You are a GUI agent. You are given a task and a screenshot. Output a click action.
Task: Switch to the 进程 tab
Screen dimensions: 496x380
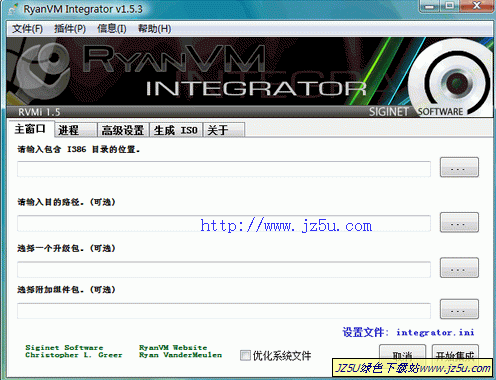coord(76,130)
